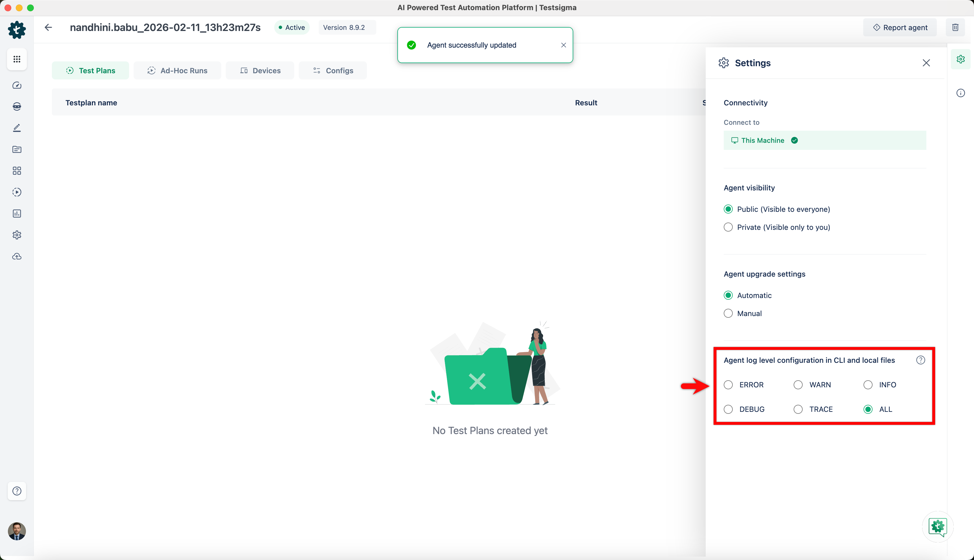Select Private agent visibility option
This screenshot has width=974, height=560.
pos(728,227)
